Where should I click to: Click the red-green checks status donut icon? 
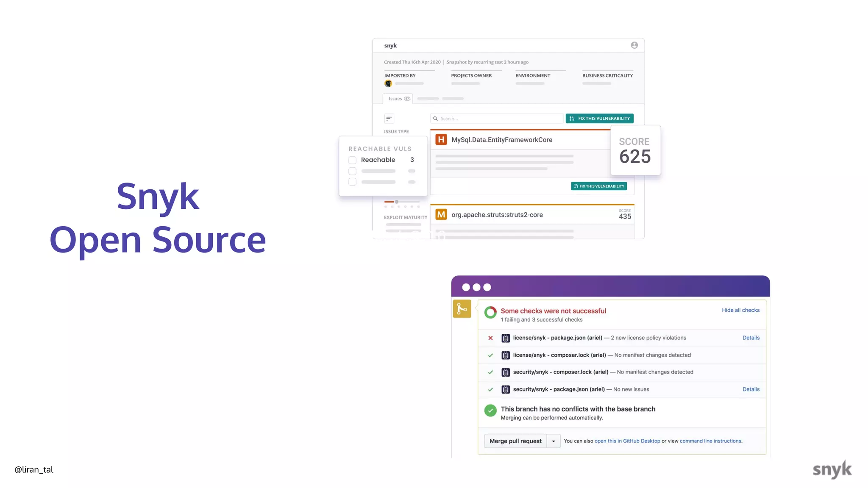point(490,313)
